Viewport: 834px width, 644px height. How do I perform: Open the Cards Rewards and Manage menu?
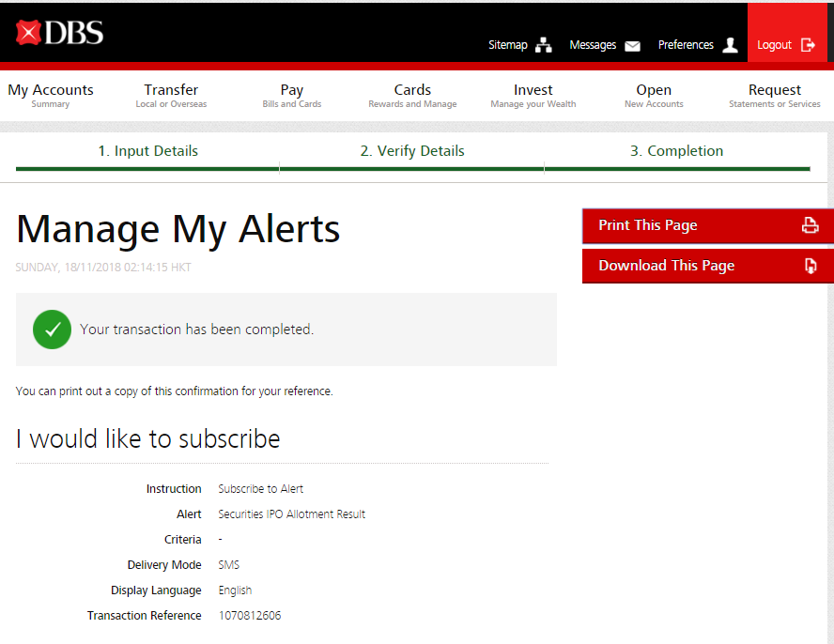pyautogui.click(x=412, y=96)
